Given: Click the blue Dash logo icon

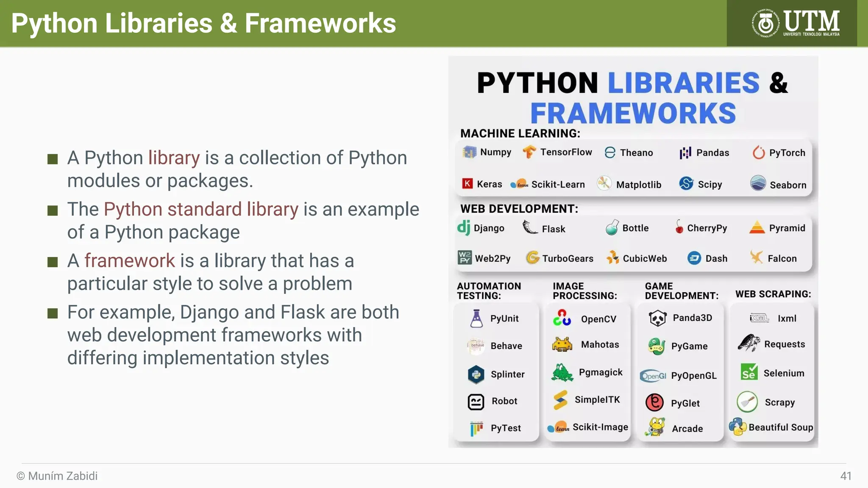Looking at the screenshot, I should click(x=694, y=258).
